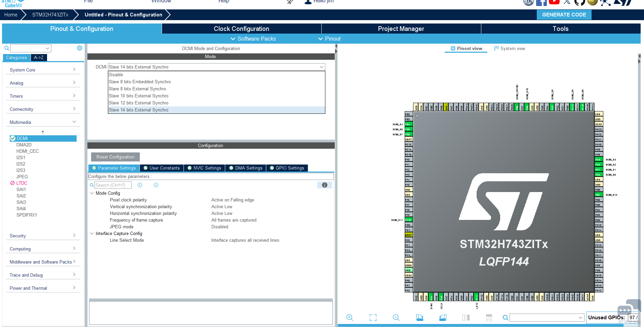Choose Disable in the DCMI mode list

[216, 75]
